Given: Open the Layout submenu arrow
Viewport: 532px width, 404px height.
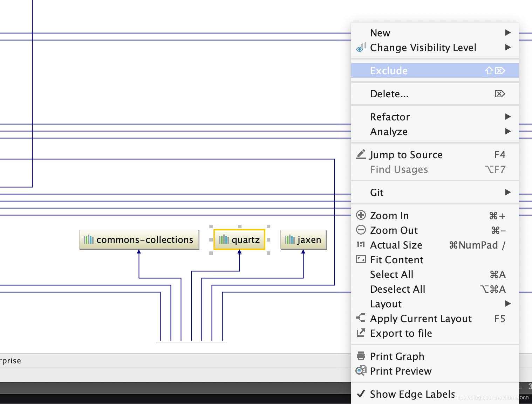Looking at the screenshot, I should (507, 304).
